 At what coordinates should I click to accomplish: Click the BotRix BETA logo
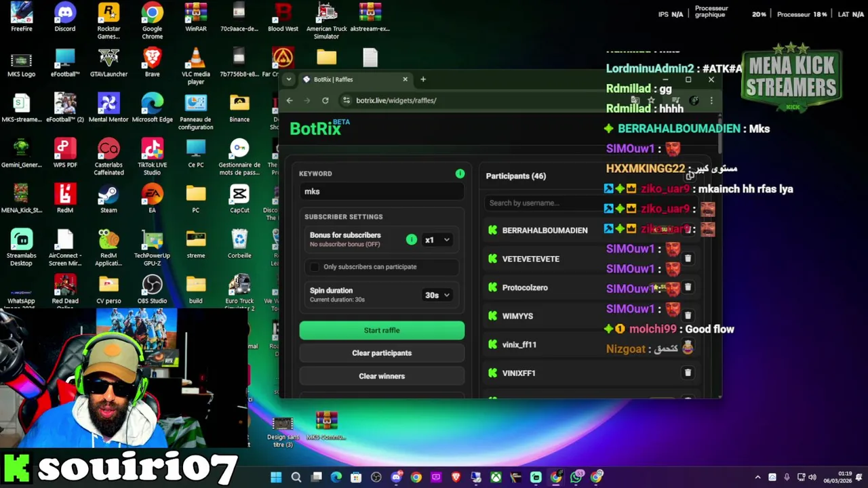pyautogui.click(x=319, y=127)
